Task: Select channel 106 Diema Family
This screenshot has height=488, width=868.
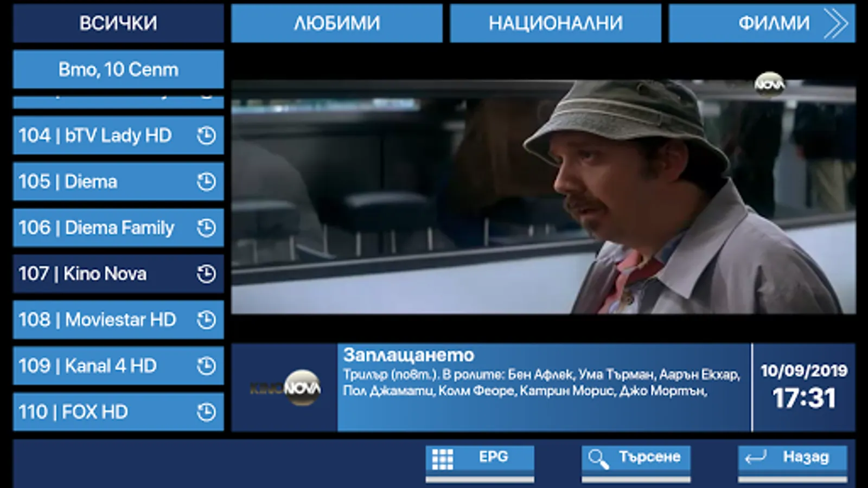Action: tap(118, 228)
